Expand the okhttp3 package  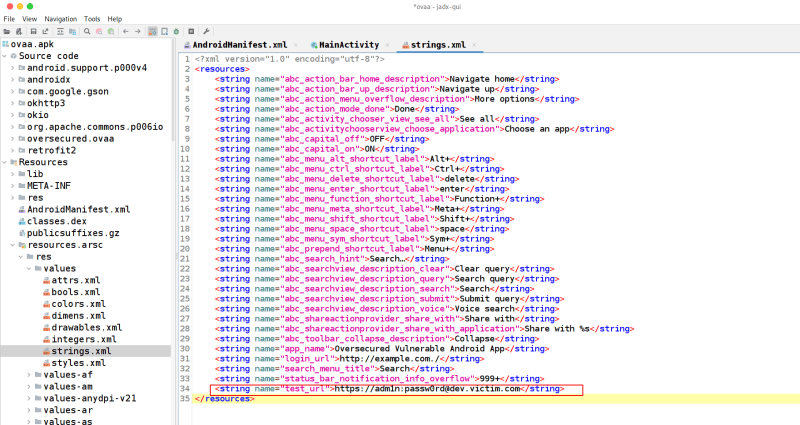point(13,103)
